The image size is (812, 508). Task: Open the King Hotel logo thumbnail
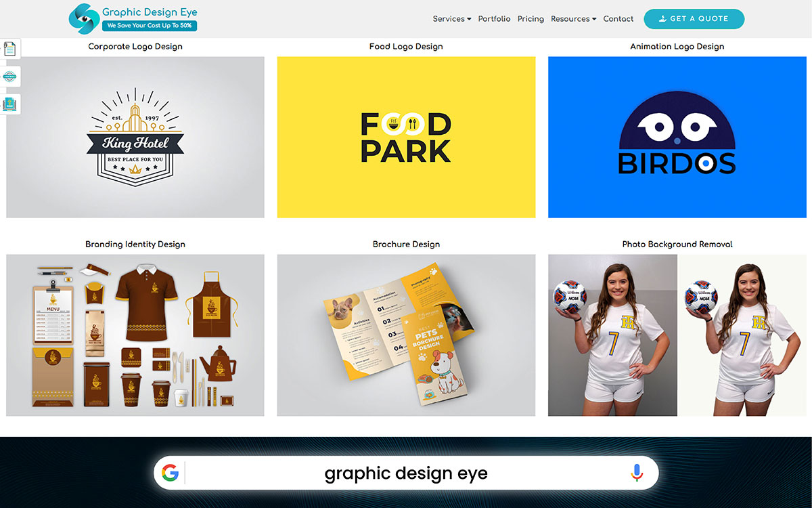click(135, 137)
